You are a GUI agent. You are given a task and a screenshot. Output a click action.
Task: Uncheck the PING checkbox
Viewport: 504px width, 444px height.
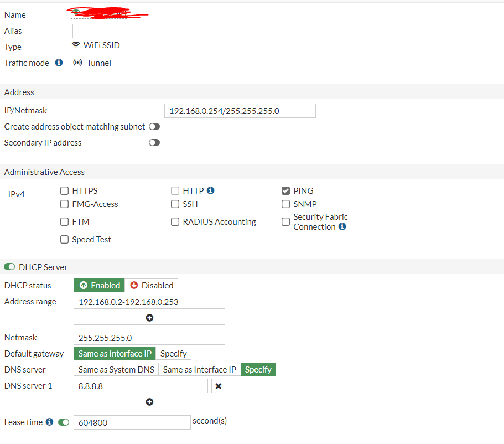286,191
